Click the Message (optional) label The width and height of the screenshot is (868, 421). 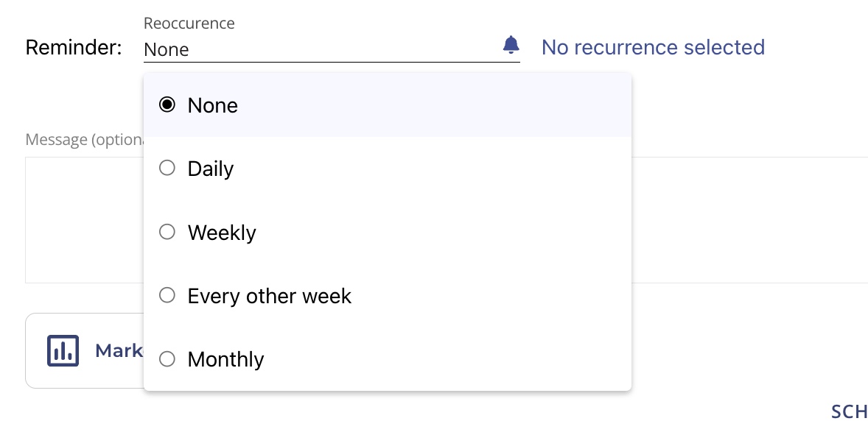[x=83, y=140]
